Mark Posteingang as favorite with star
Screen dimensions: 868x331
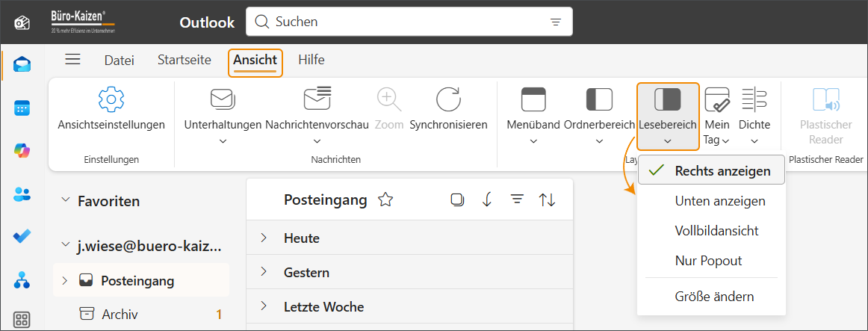pyautogui.click(x=385, y=199)
